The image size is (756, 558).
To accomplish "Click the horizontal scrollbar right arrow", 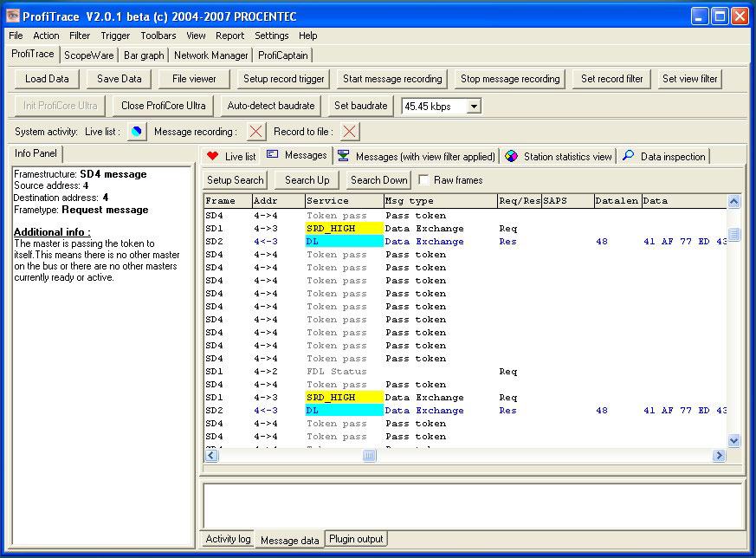I will tap(719, 455).
